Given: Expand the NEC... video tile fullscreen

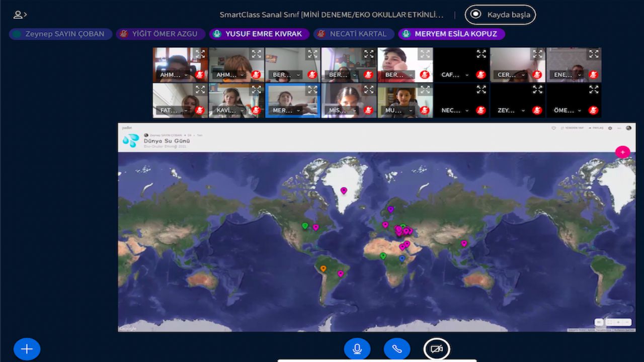Looking at the screenshot, I should tap(481, 89).
